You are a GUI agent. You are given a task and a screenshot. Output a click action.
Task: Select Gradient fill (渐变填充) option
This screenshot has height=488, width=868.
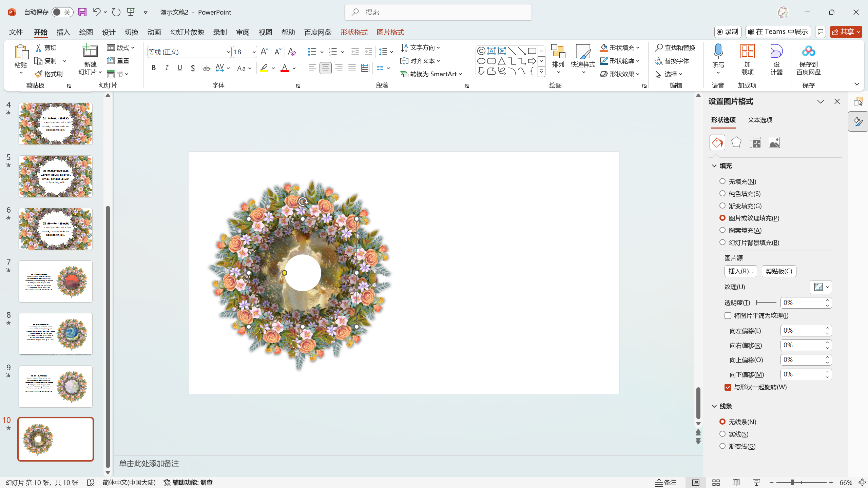point(722,206)
